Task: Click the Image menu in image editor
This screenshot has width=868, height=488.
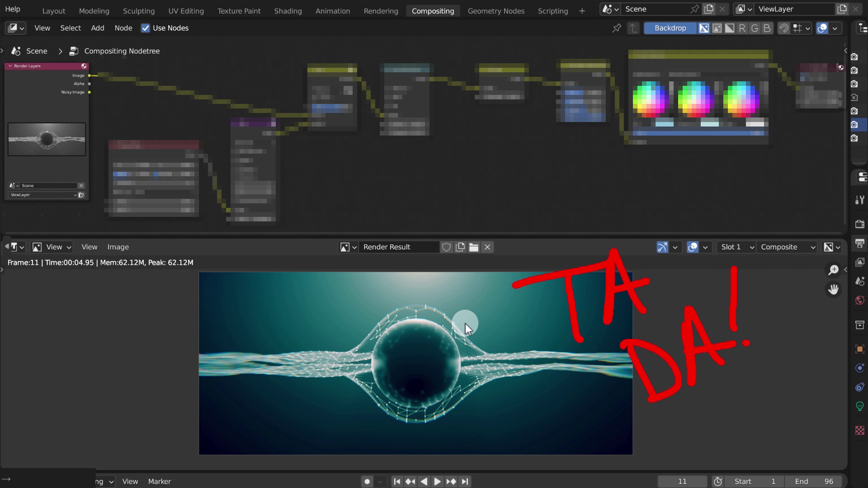Action: (x=118, y=247)
